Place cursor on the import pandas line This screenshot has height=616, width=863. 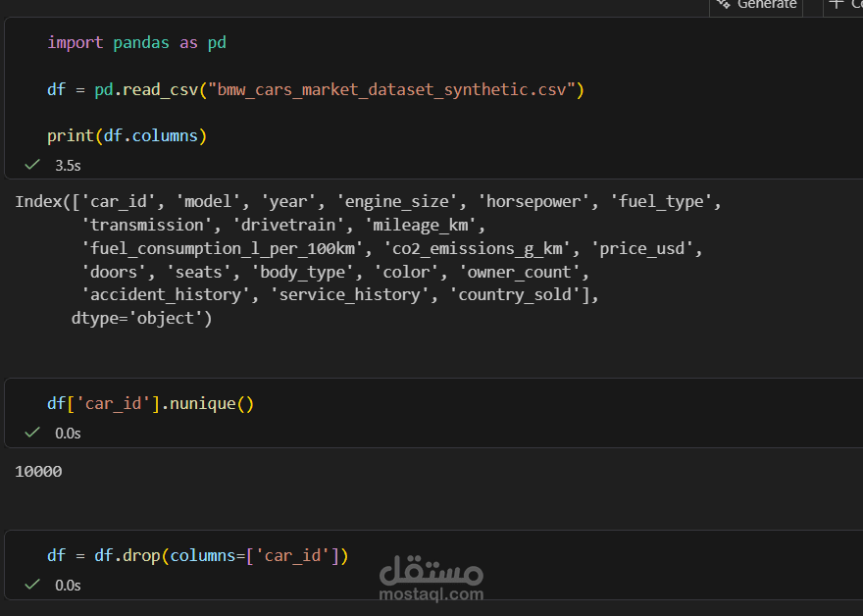137,42
